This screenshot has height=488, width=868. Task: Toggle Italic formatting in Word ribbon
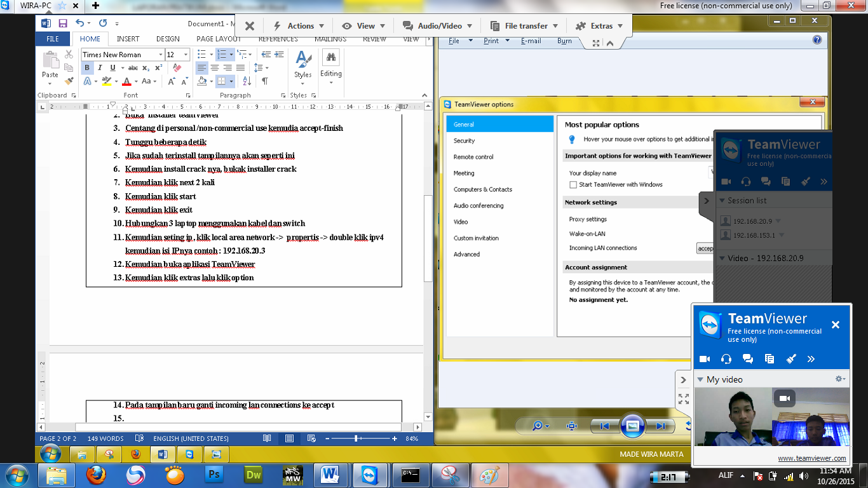100,68
